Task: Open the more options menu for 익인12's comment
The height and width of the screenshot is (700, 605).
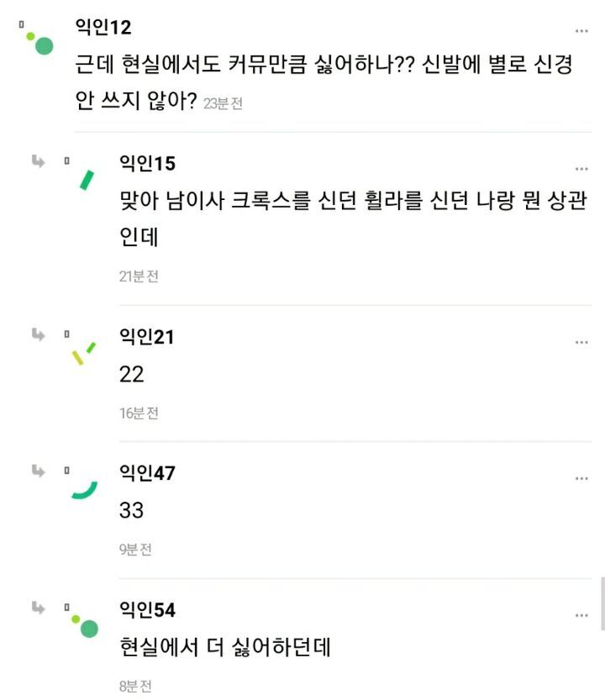Action: point(581,31)
